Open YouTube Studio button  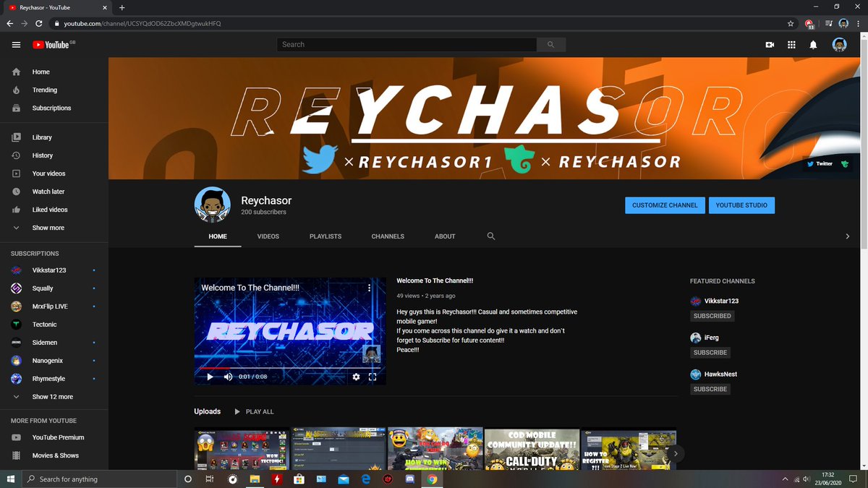coord(741,205)
